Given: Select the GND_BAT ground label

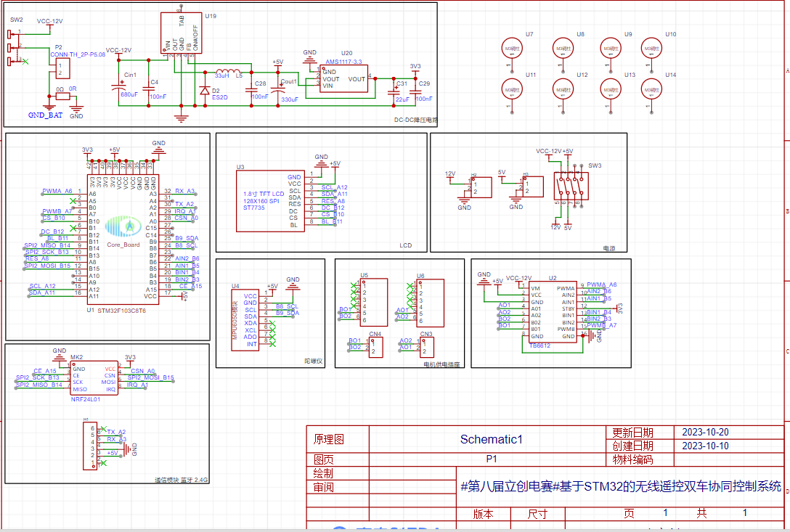Looking at the screenshot, I should point(45,115).
